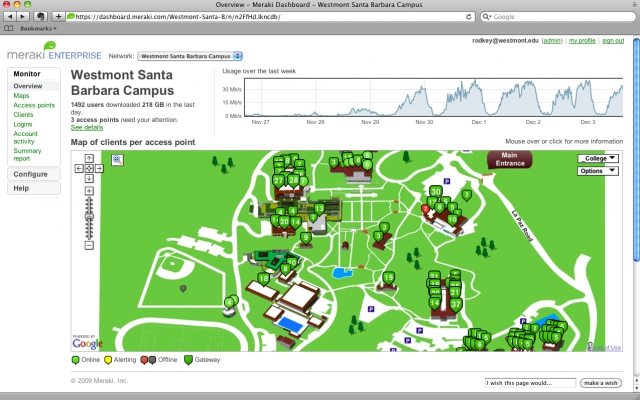This screenshot has height=400, width=640.
Task: Select access point marker showing 28 clients
Action: coord(293,180)
